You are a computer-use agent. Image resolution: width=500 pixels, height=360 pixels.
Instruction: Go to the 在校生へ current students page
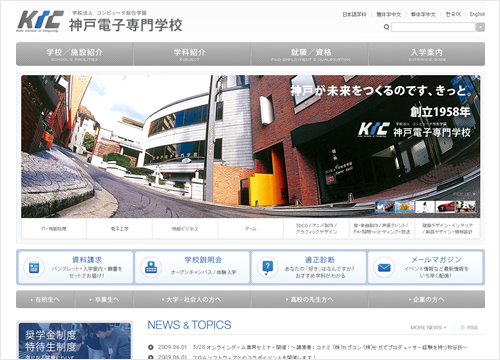point(45,299)
